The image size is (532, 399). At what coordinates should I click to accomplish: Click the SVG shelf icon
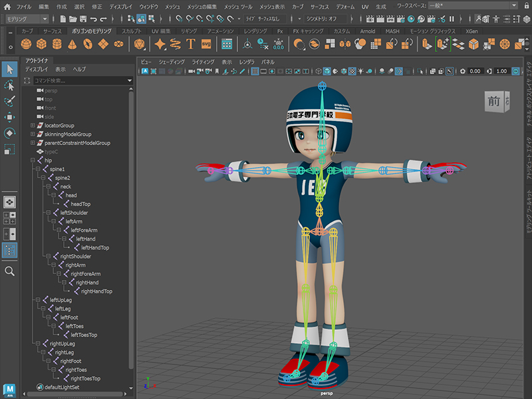206,44
